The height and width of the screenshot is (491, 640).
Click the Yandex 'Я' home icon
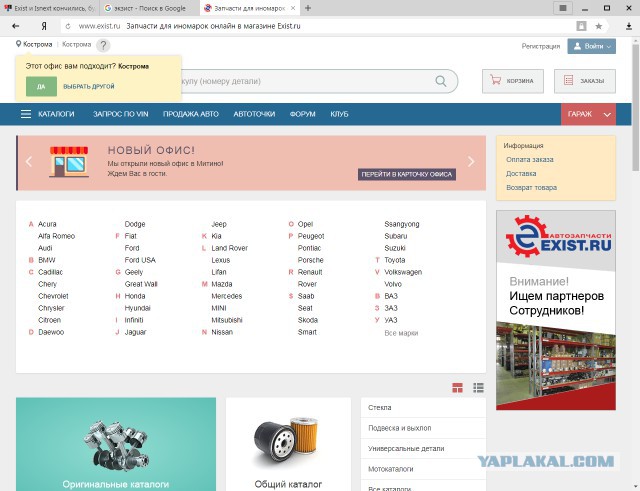pos(44,26)
